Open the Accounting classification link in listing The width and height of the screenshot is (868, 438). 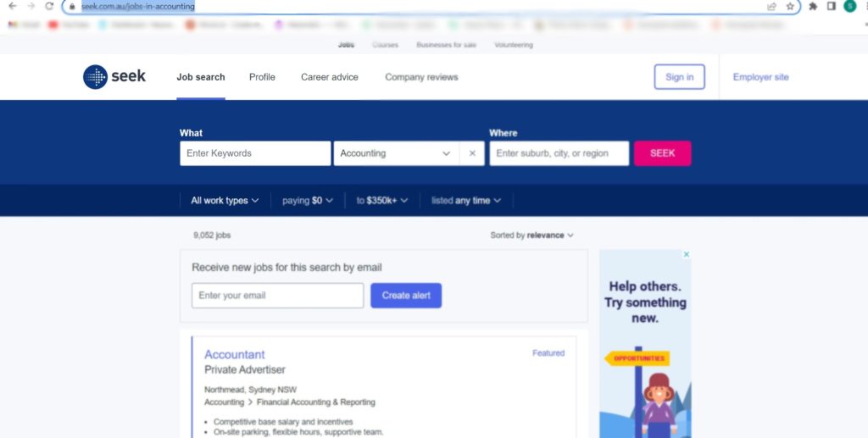point(224,402)
